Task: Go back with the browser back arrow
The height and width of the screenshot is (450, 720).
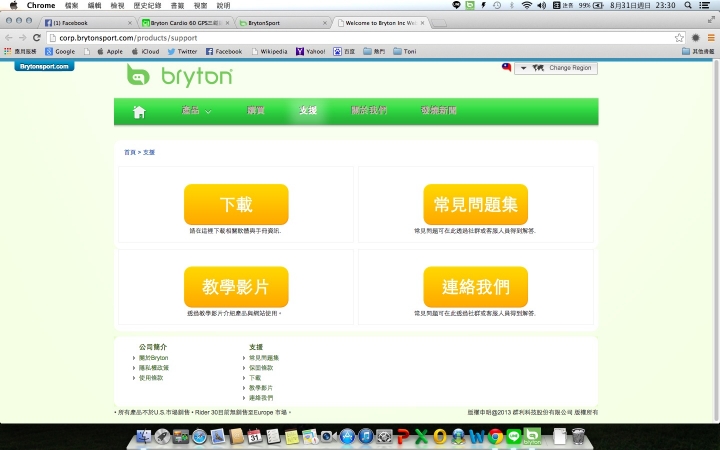Action: pyautogui.click(x=9, y=38)
